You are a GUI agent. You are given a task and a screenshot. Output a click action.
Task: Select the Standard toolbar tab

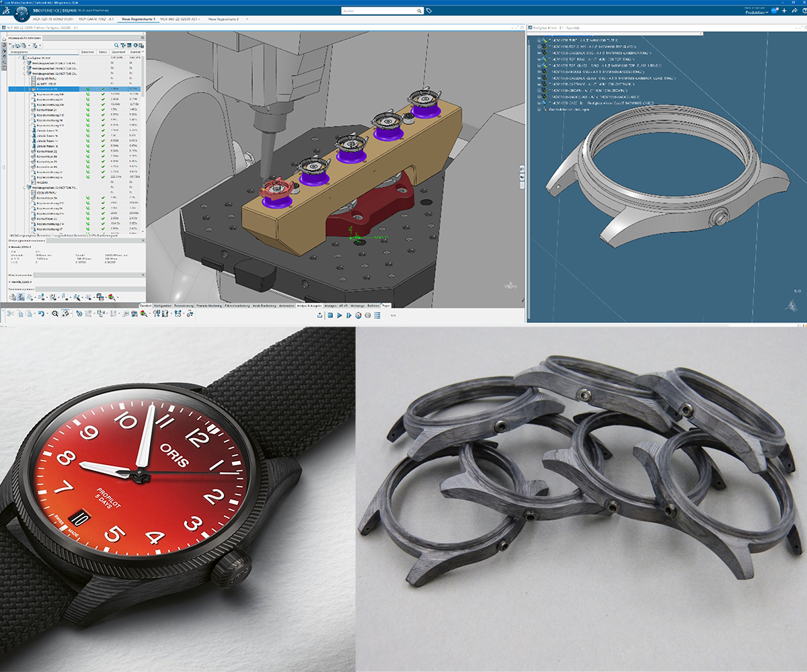coord(146,306)
